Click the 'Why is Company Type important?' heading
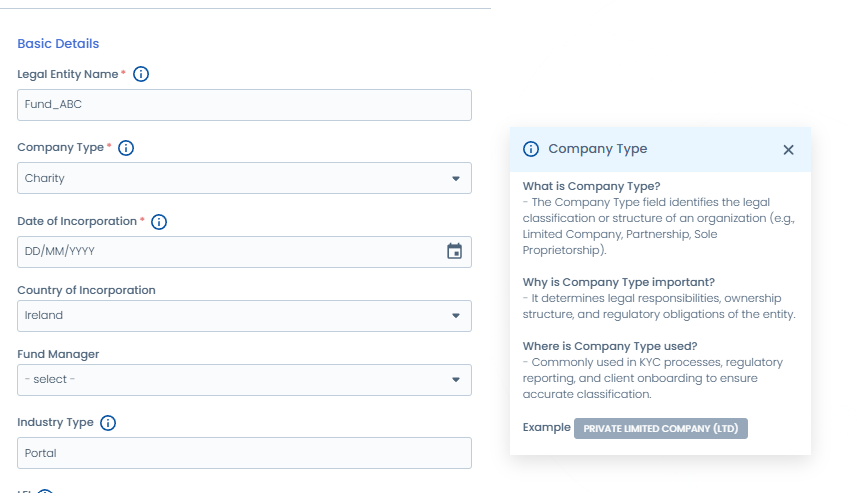The height and width of the screenshot is (493, 858). pos(618,282)
